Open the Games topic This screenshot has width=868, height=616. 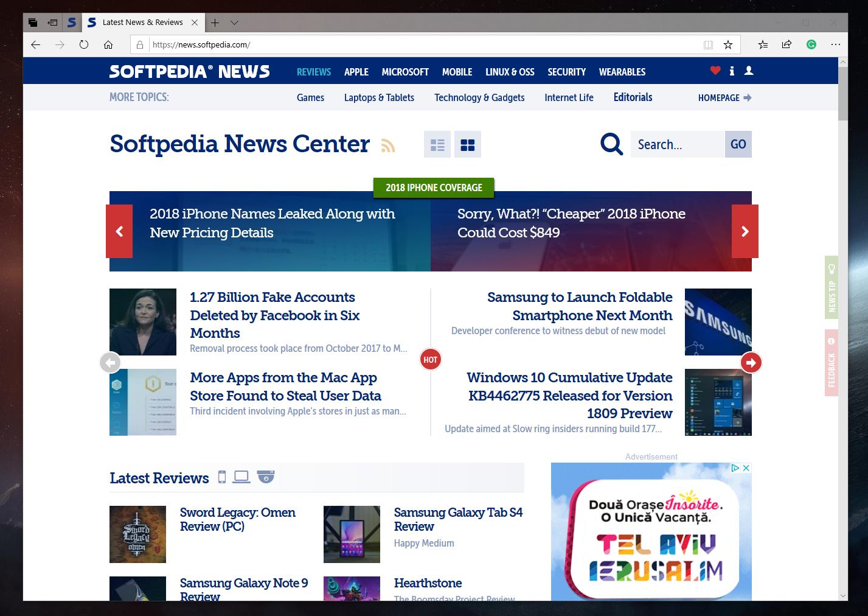(x=310, y=97)
